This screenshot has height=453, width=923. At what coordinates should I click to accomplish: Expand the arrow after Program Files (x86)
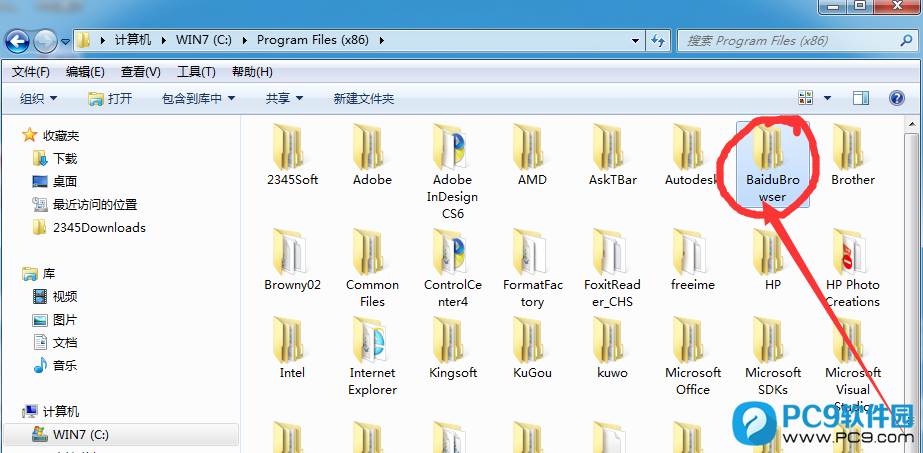[382, 41]
